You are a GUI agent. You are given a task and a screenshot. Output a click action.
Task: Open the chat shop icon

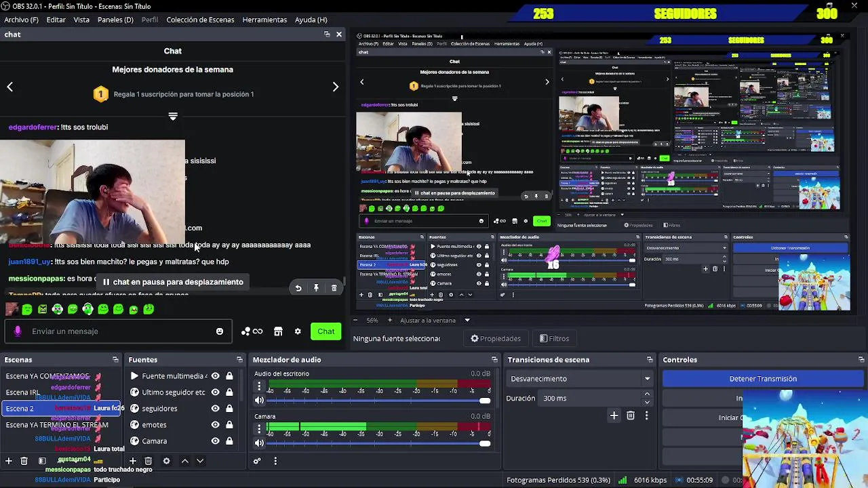(278, 331)
